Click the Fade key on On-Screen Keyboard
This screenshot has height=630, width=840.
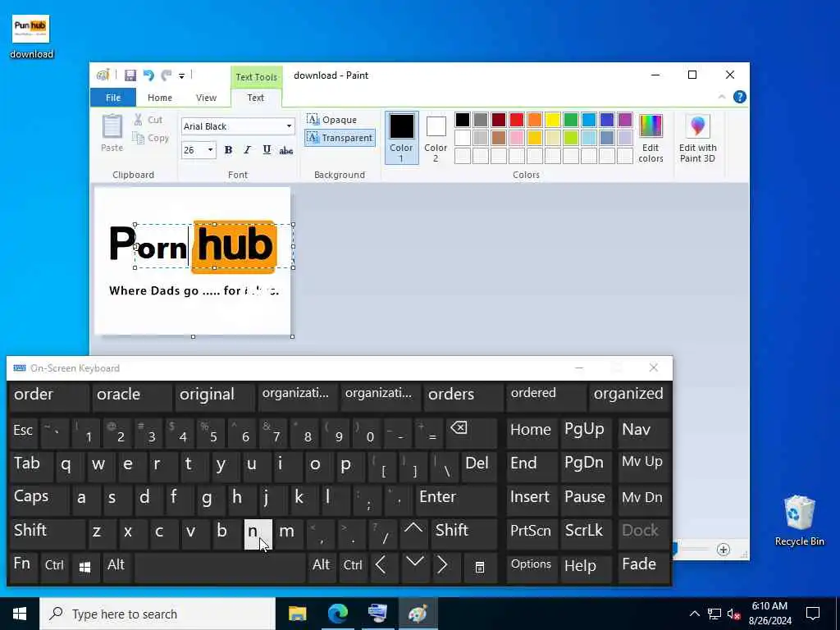(x=643, y=567)
